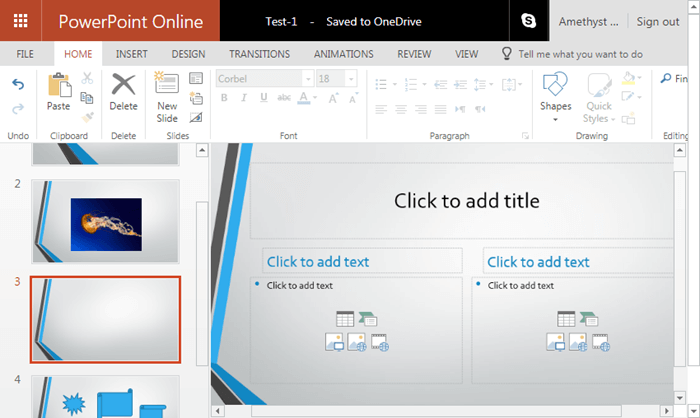The height and width of the screenshot is (418, 700).
Task: Click the 'Click to add title' placeholder
Action: tap(466, 201)
